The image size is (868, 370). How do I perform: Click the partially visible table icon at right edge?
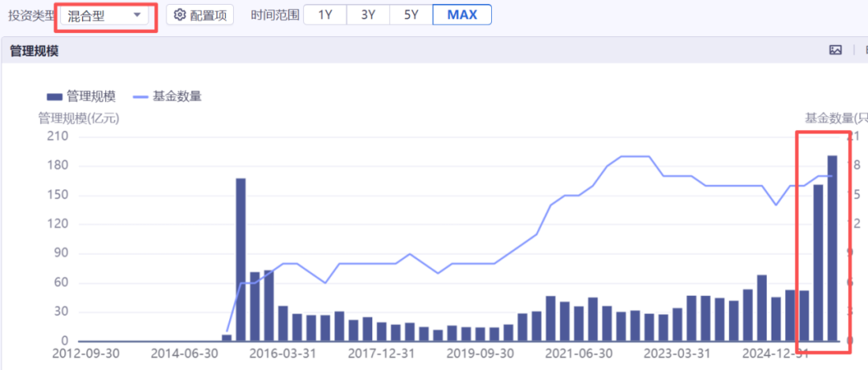866,51
